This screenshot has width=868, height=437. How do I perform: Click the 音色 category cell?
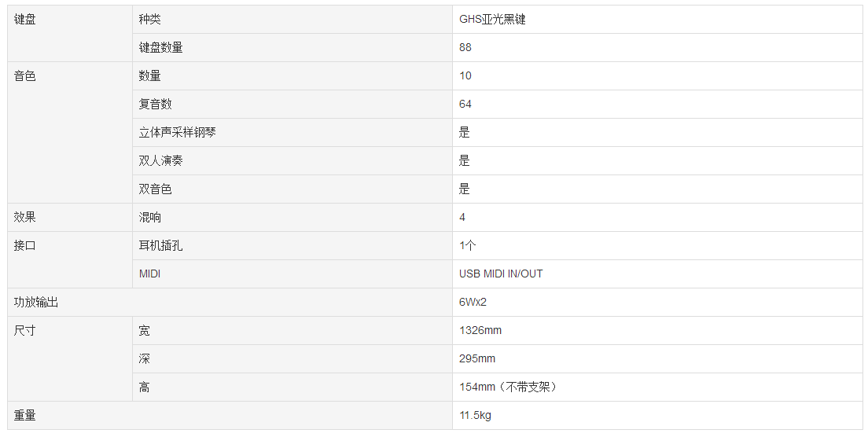[70, 132]
